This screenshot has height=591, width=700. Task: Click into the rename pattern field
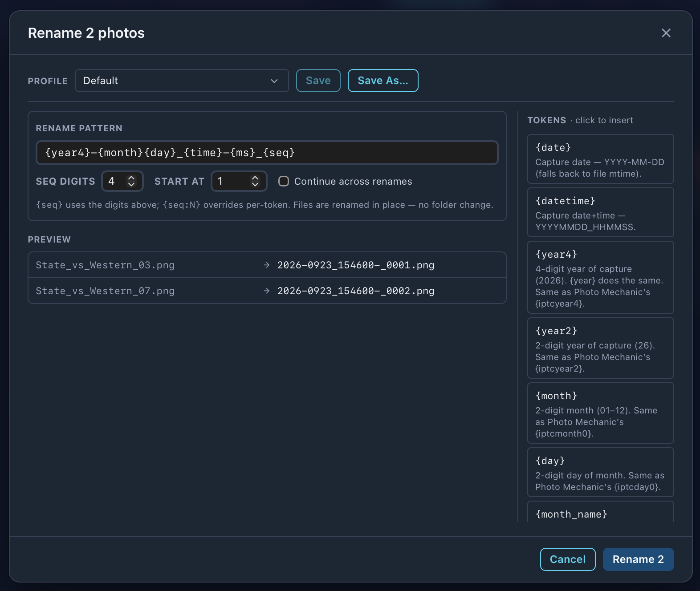coord(267,153)
